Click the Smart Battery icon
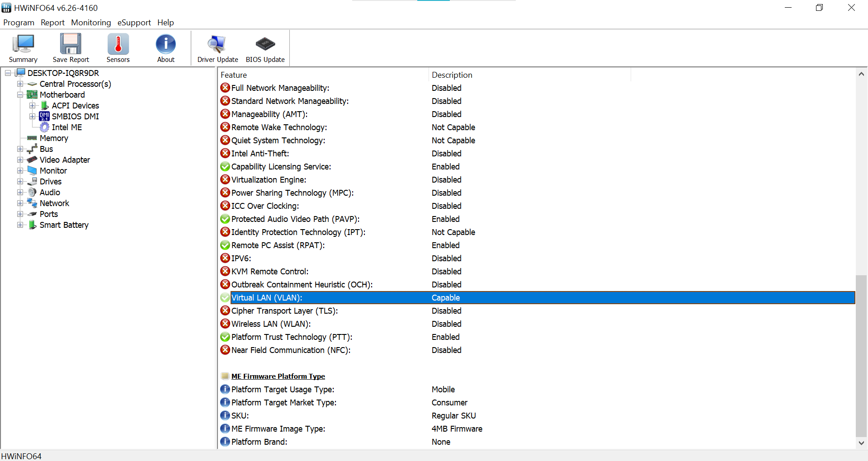The image size is (868, 461). (32, 225)
